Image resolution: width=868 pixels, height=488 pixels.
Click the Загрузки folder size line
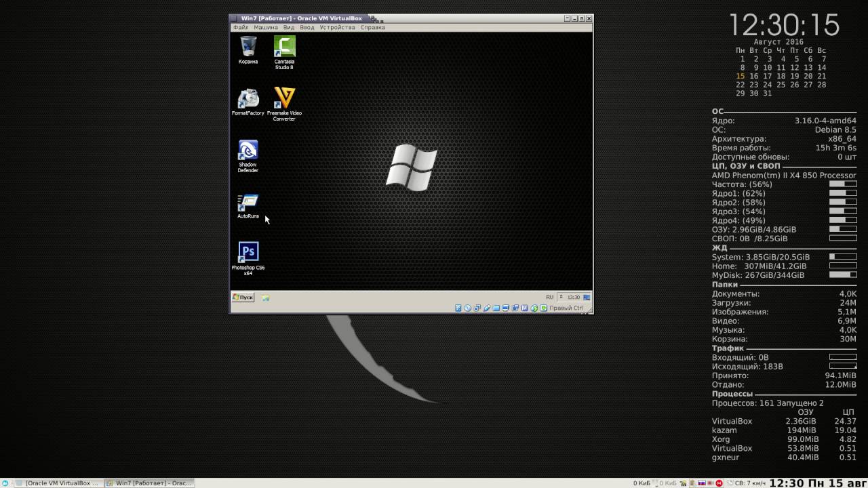pyautogui.click(x=784, y=303)
